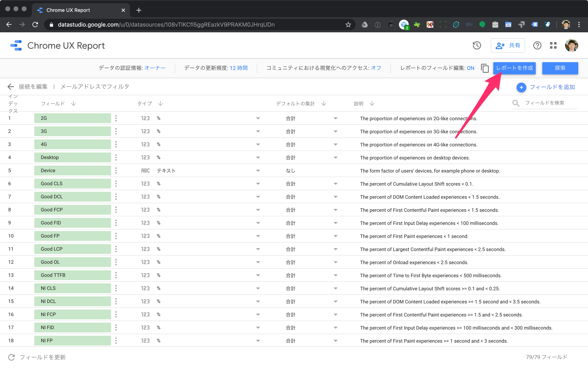Click the back arrow beside 接続を編集
This screenshot has width=588, height=368.
click(x=11, y=87)
